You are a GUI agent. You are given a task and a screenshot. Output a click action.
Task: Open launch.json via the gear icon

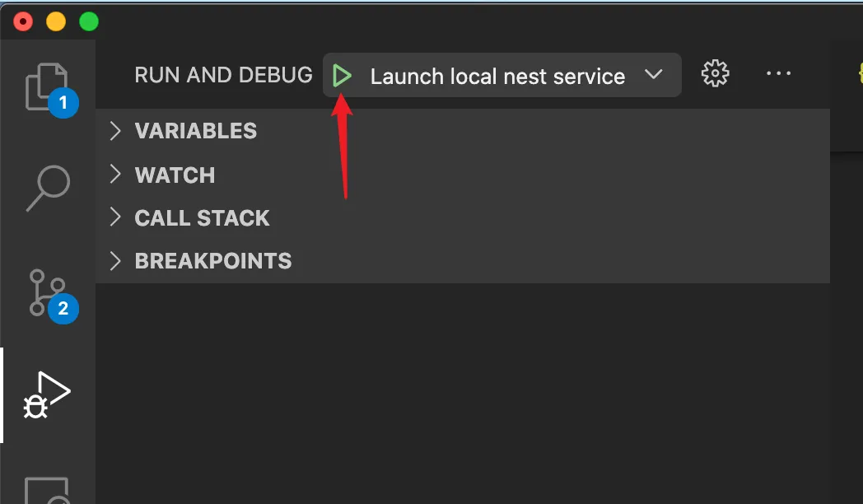click(x=715, y=74)
